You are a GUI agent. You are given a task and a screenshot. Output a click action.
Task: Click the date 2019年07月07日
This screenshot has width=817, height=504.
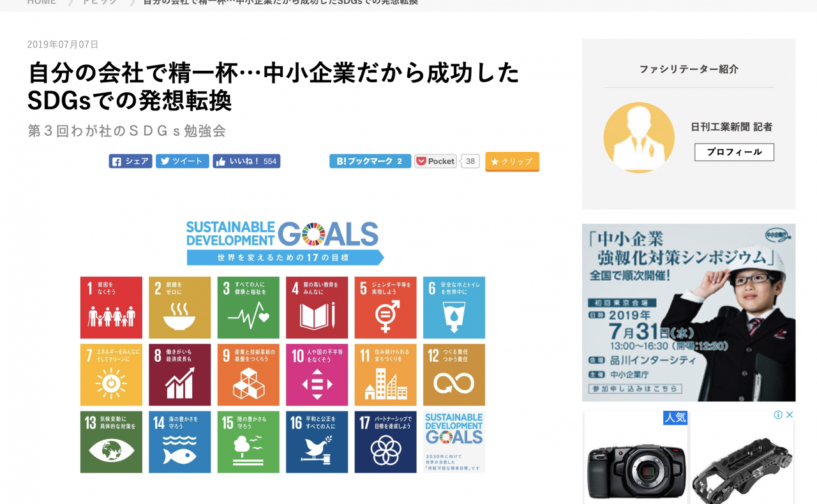(x=63, y=45)
